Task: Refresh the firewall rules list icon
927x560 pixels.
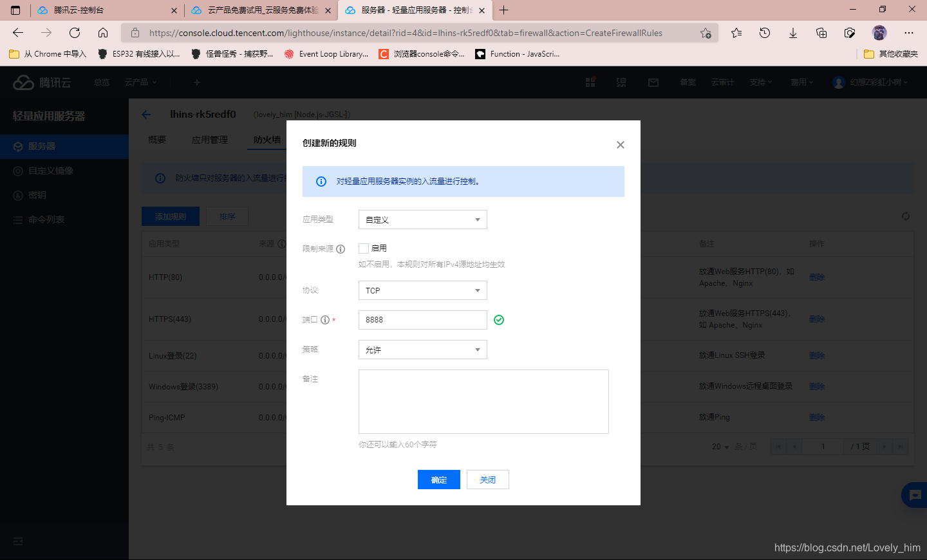Action: tap(906, 216)
